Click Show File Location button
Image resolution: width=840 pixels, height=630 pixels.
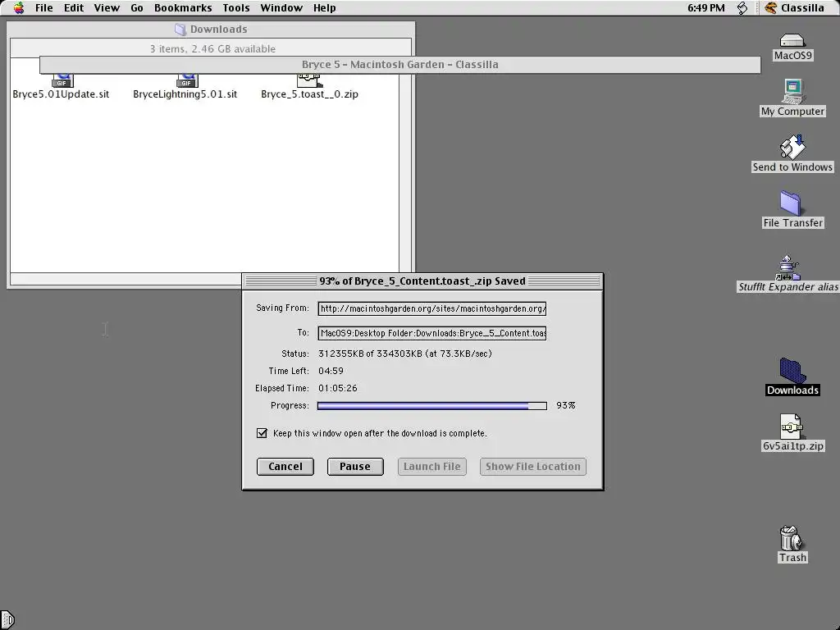coord(533,467)
